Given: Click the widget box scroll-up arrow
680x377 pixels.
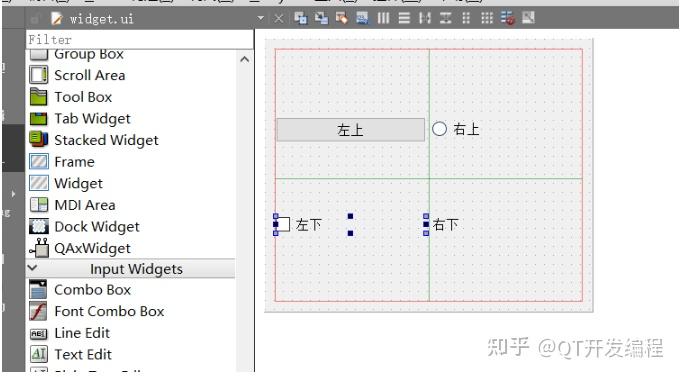Looking at the screenshot, I should (245, 59).
